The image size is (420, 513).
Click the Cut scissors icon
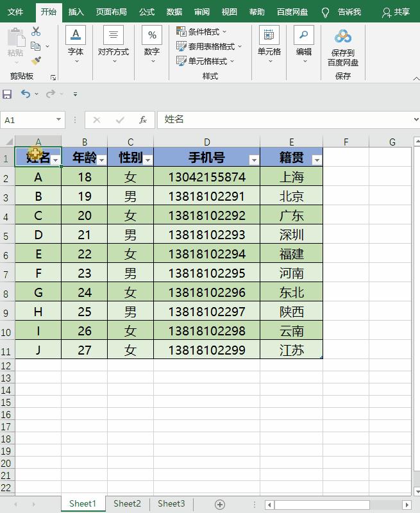click(36, 31)
